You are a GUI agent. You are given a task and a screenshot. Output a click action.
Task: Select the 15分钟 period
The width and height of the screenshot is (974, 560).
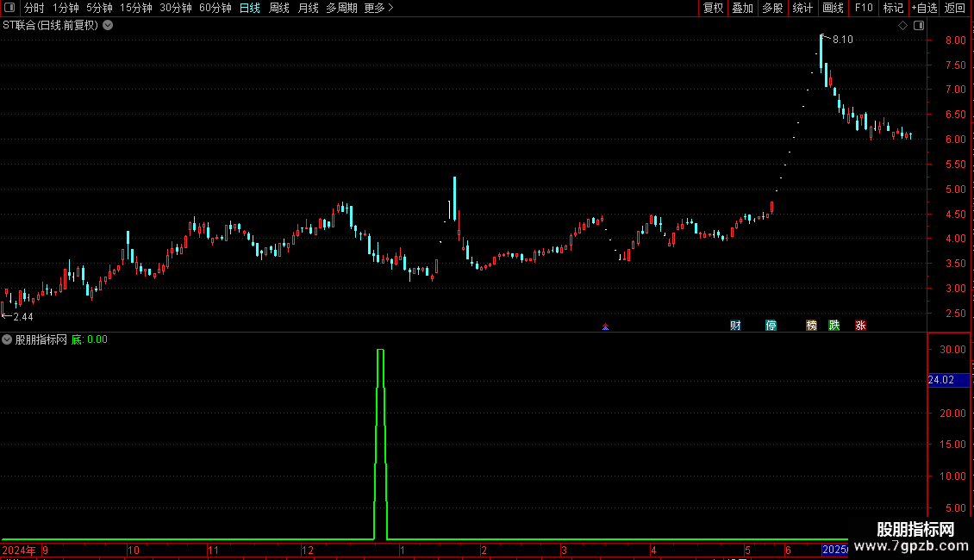tap(136, 8)
